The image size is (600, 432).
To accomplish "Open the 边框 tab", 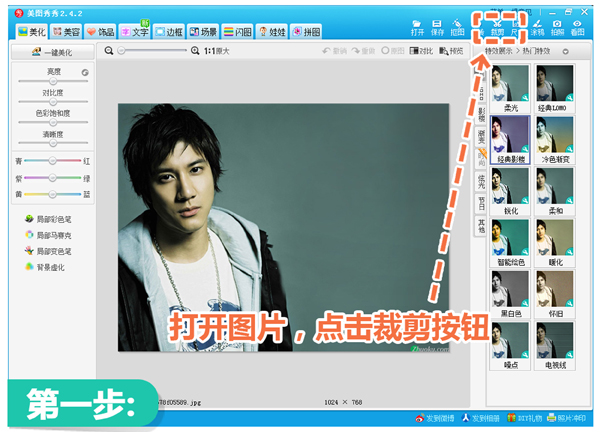I will [x=168, y=32].
